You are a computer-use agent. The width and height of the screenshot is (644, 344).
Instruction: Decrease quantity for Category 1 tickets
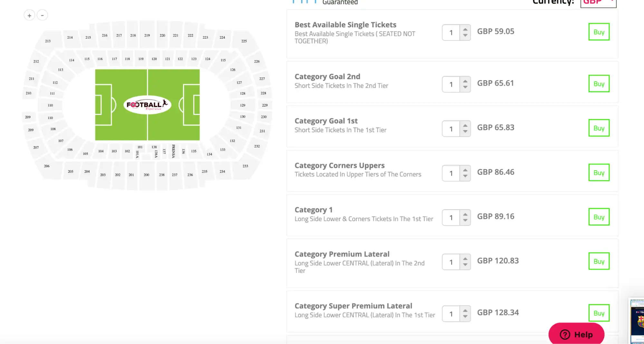point(465,221)
